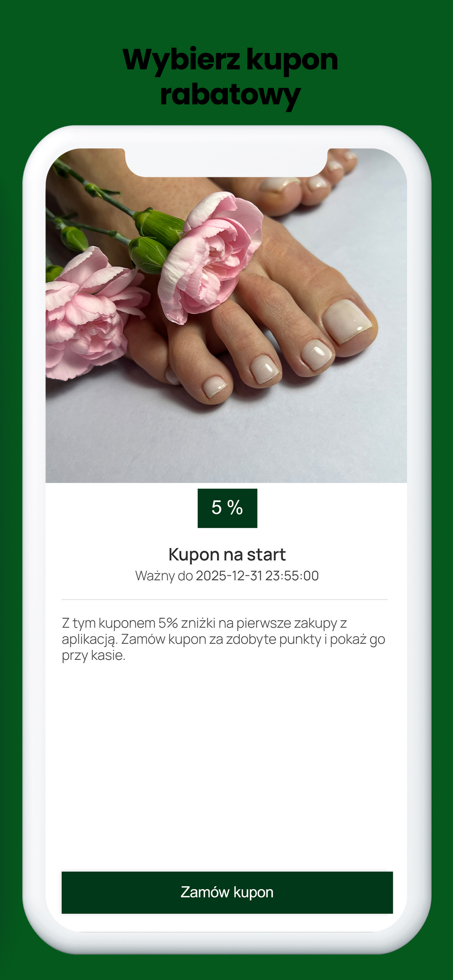
Task: Open the coupon description paragraph
Action: tap(224, 639)
